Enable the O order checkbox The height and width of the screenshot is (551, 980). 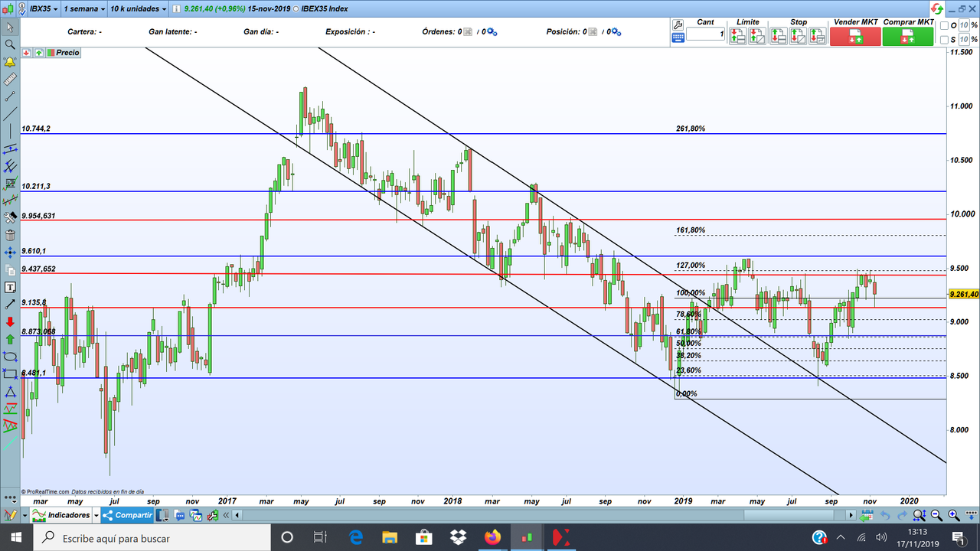coord(943,25)
